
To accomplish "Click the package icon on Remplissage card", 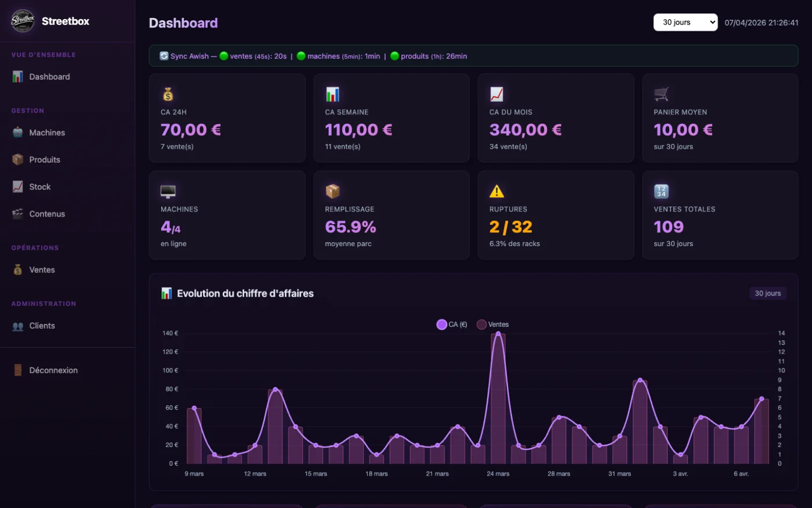I will click(332, 191).
